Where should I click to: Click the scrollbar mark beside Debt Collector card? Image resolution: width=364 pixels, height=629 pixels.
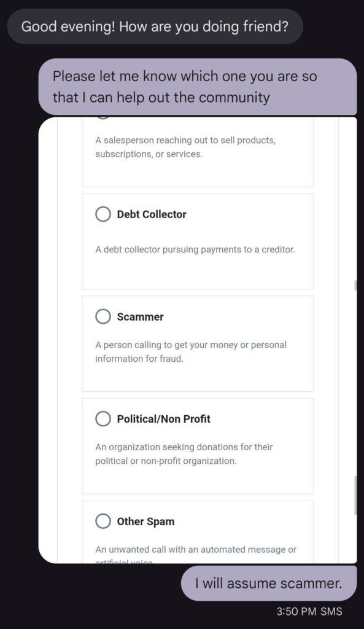coord(355,285)
